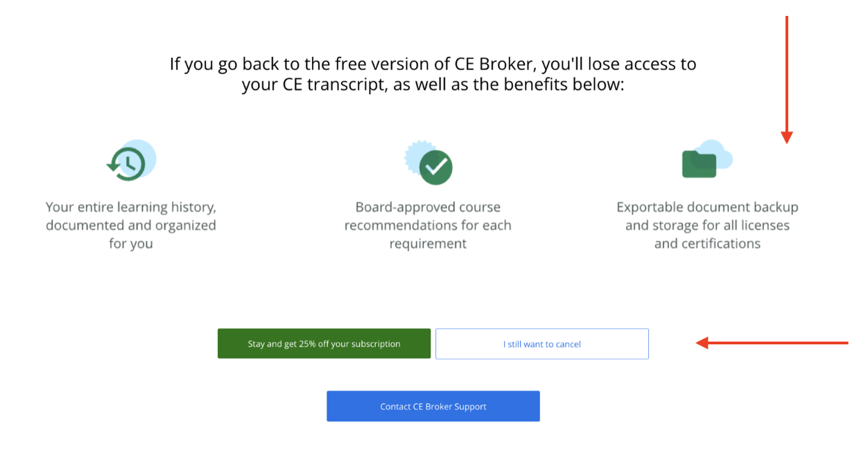The image size is (868, 449).
Task: Click the horizontal red arrow shaft
Action: (x=778, y=342)
